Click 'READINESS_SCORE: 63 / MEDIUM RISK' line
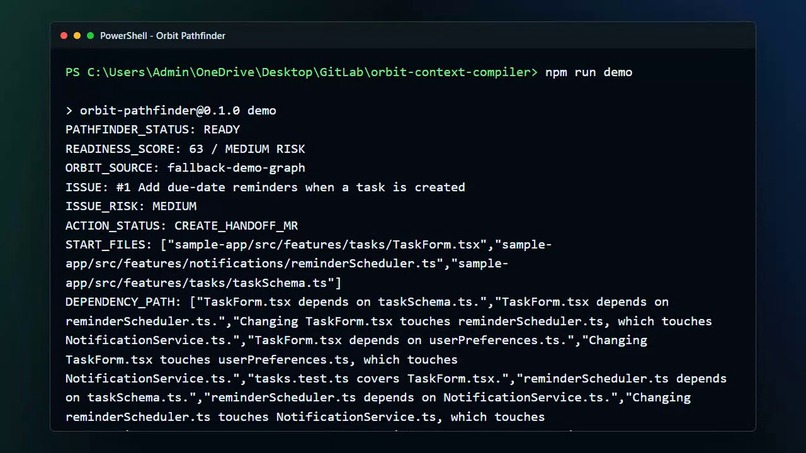The image size is (806, 453). [x=185, y=149]
